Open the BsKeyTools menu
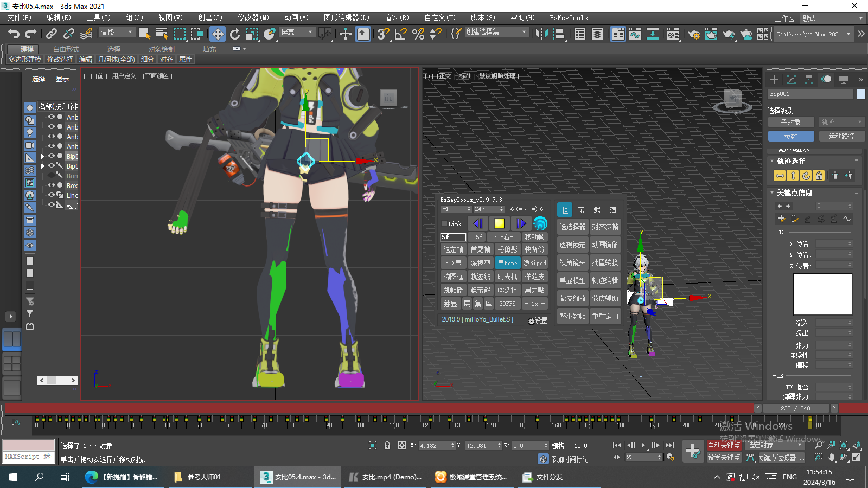This screenshot has height=488, width=868. (569, 18)
